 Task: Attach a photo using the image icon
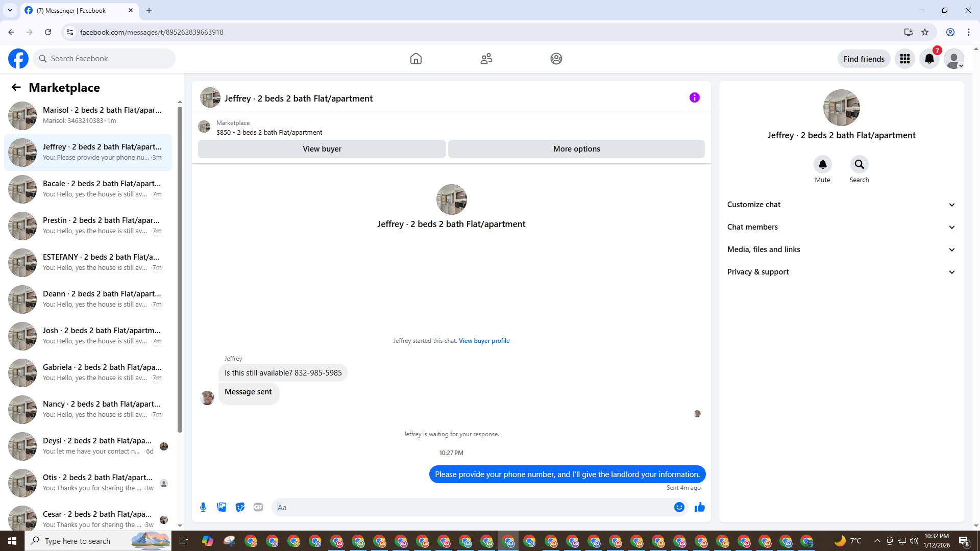222,507
